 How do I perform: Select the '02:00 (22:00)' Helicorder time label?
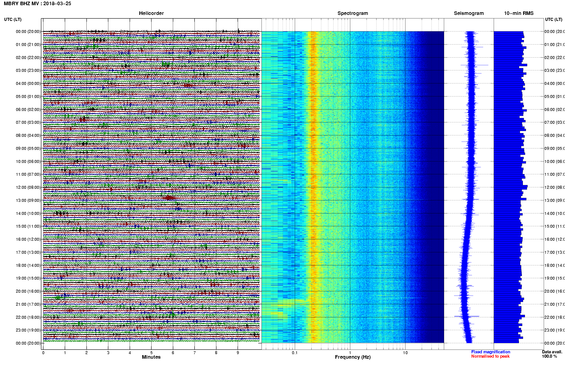click(x=28, y=58)
